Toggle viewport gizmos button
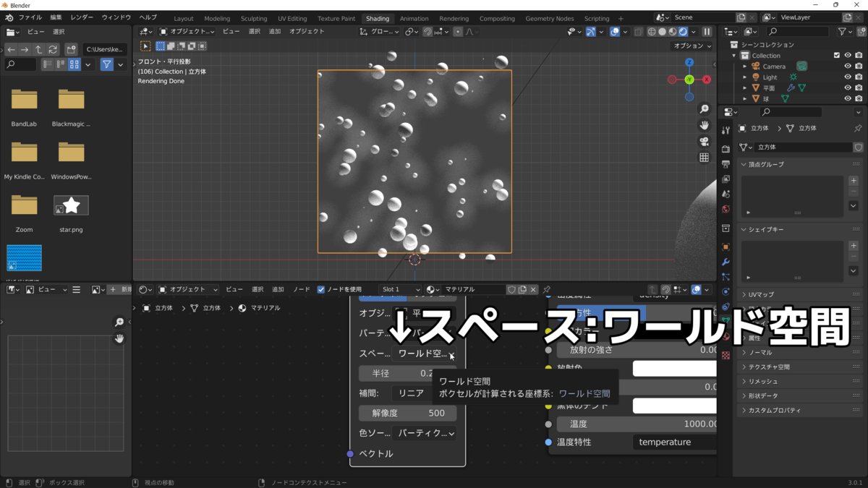The image size is (868, 488). (591, 32)
